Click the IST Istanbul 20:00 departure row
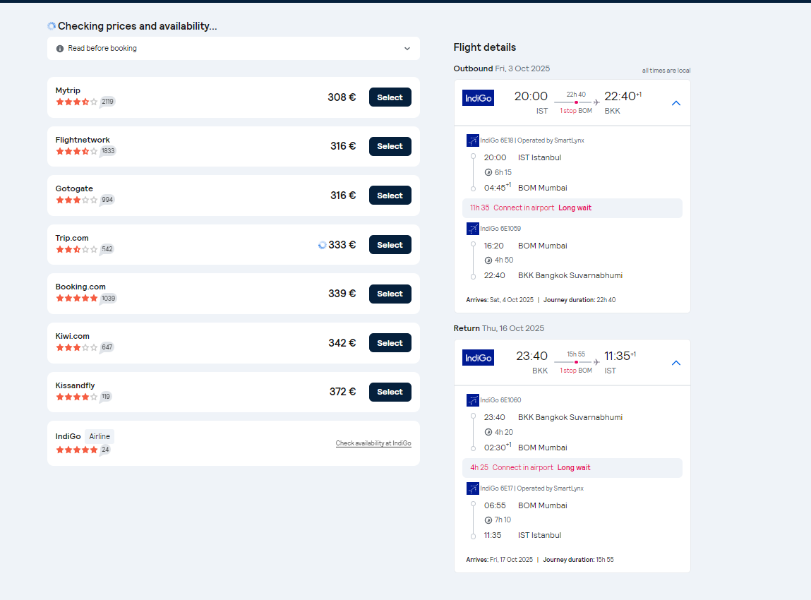This screenshot has height=600, width=811. (x=522, y=158)
